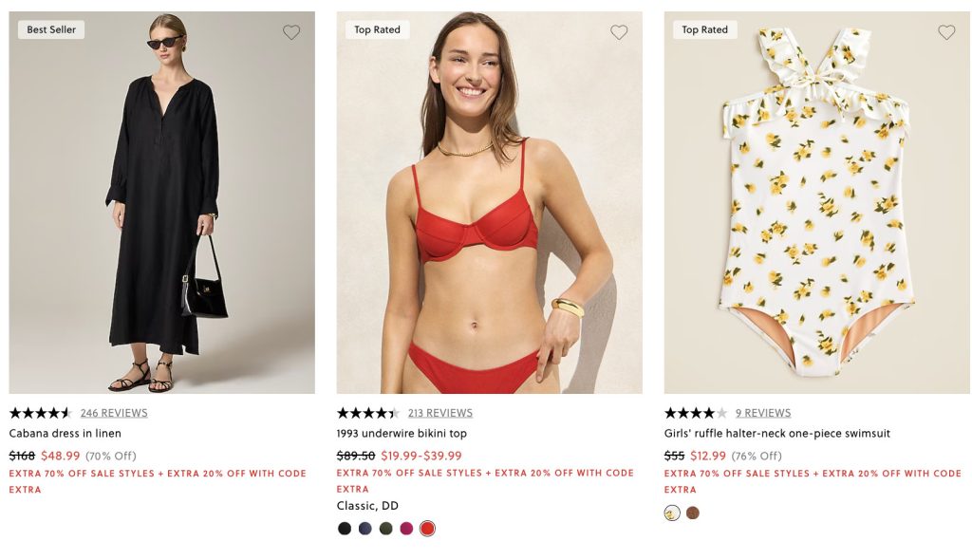The width and height of the screenshot is (972, 560).
Task: Click the Top Rated badge on the bikini top
Action: 378,29
